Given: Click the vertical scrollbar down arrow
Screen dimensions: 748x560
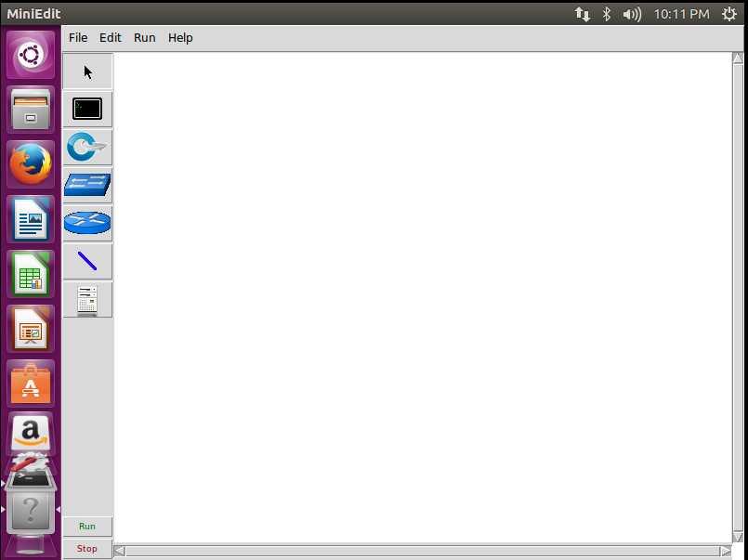Looking at the screenshot, I should click(x=738, y=537).
